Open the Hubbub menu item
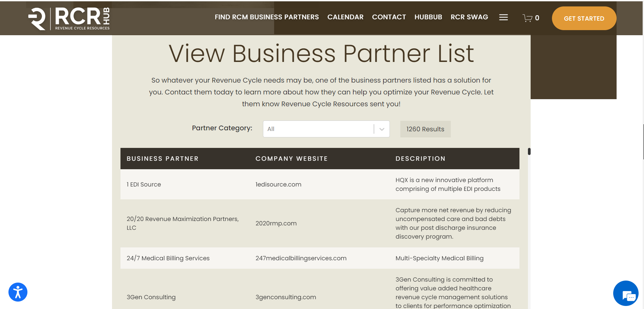 click(428, 17)
